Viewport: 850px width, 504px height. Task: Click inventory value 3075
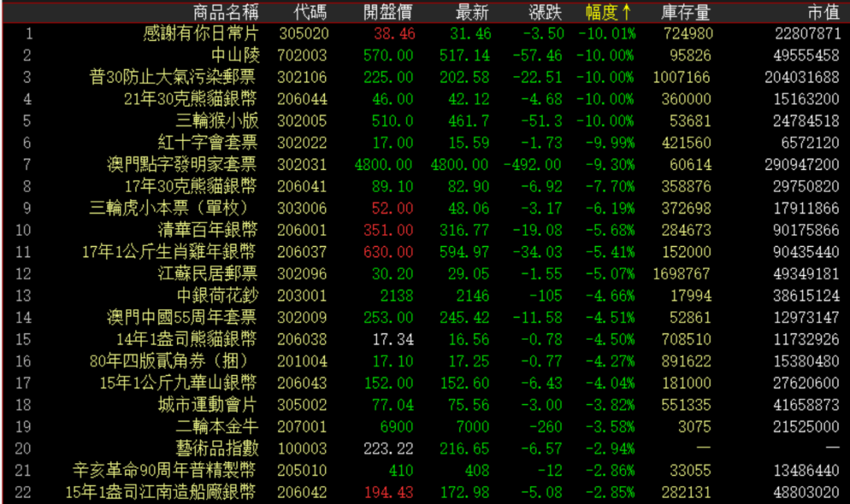tap(694, 427)
